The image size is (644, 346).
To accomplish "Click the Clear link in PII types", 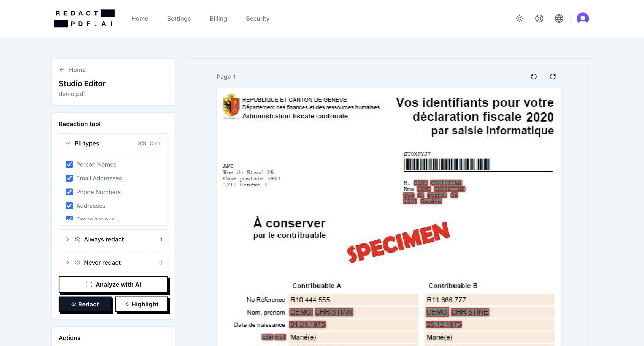I will (156, 143).
